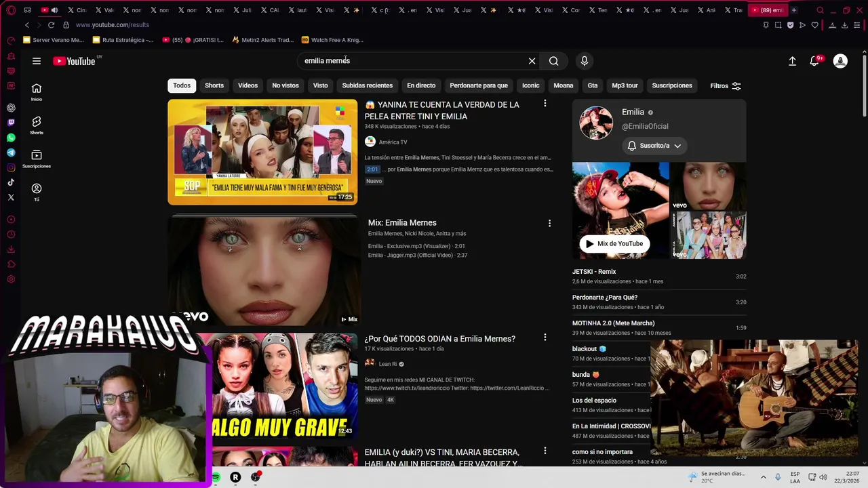The width and height of the screenshot is (868, 488).
Task: Open the Filtros search filters
Action: point(726,86)
